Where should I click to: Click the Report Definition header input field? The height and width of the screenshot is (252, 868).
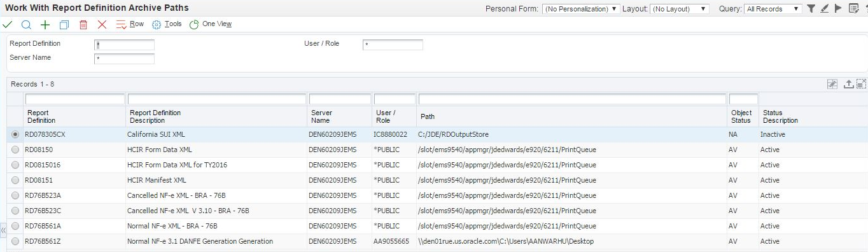tap(124, 45)
